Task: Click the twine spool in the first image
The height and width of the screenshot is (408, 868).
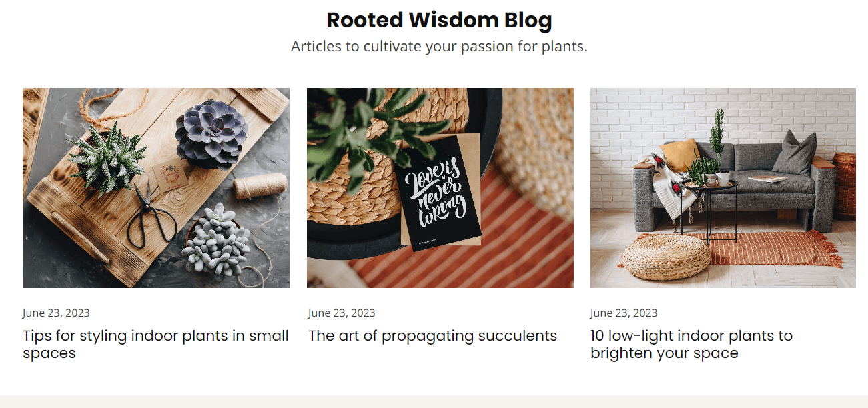Action: click(260, 186)
